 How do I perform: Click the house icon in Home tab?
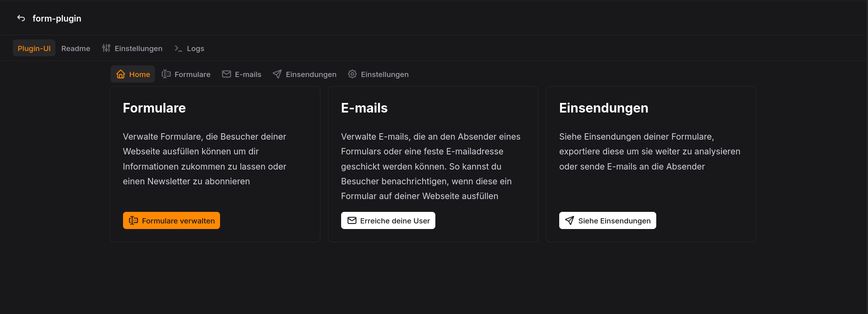121,74
